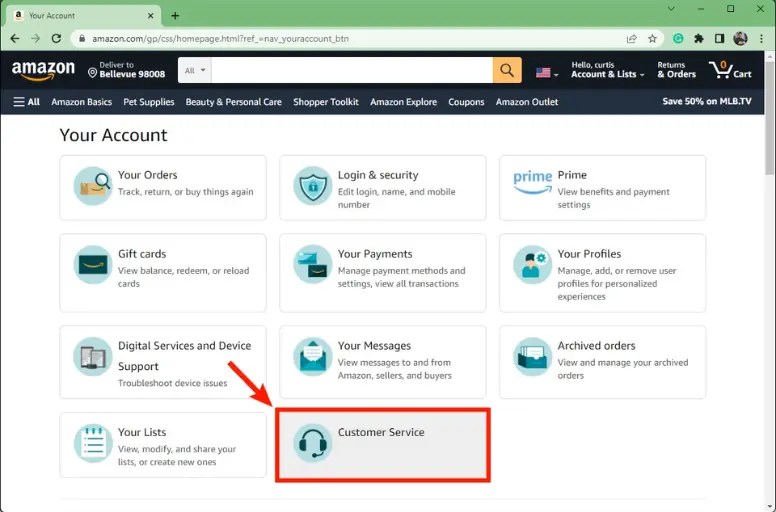The width and height of the screenshot is (776, 512).
Task: Click the orange search magnifier button
Action: pyautogui.click(x=507, y=70)
